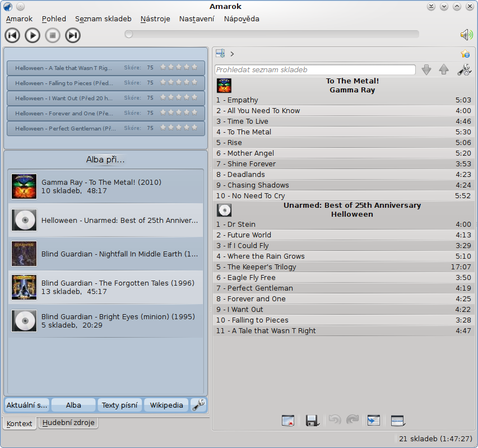The width and height of the screenshot is (478, 448).
Task: Select The Forgotten Tales album cover thumbnail
Action: [24, 287]
